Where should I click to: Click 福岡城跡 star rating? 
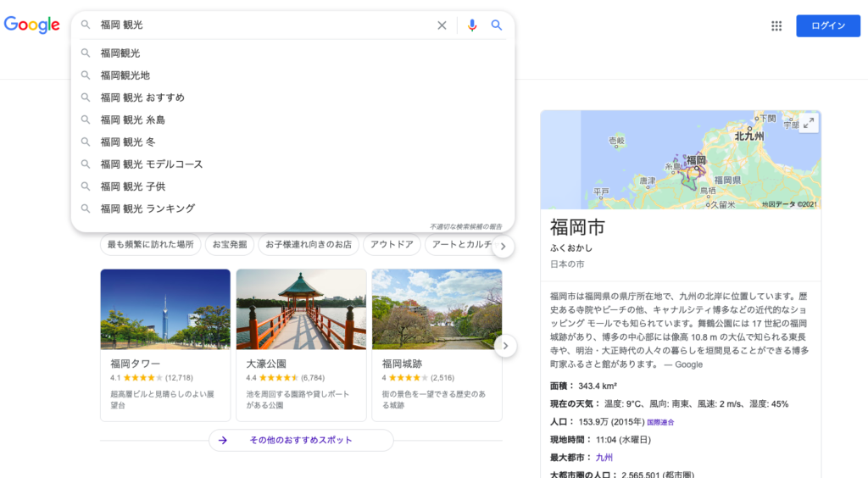[x=409, y=378]
